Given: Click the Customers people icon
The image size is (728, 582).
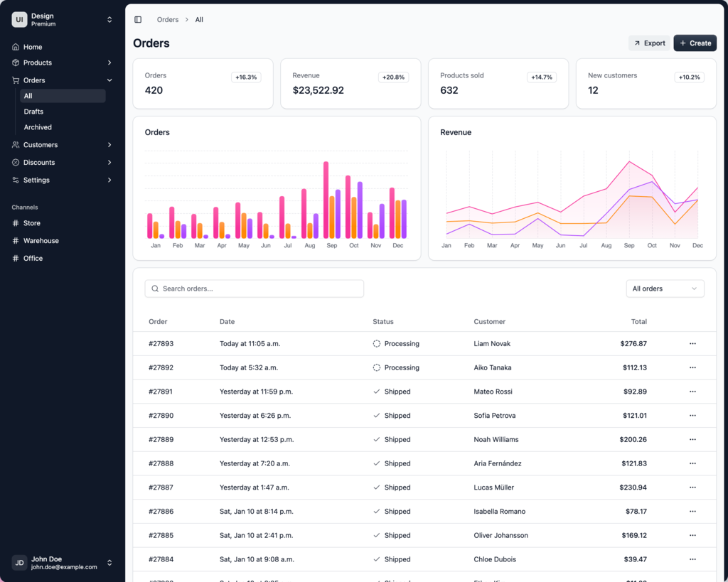Looking at the screenshot, I should click(16, 145).
